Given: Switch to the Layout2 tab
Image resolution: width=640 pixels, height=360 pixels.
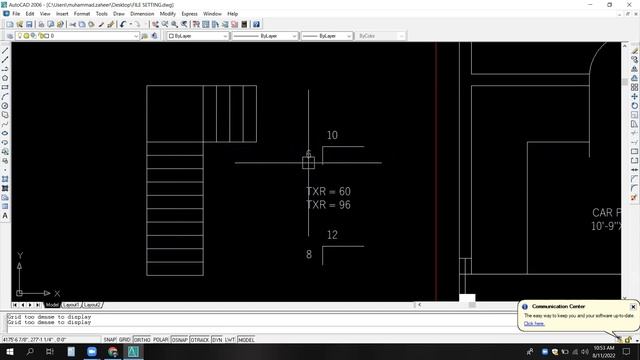Looking at the screenshot, I should pyautogui.click(x=91, y=305).
